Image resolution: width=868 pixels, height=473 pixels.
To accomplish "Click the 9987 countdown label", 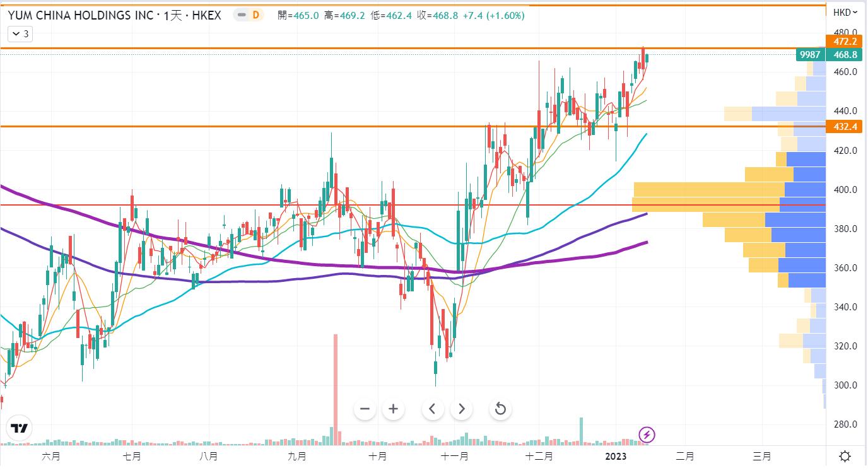I will click(x=810, y=55).
